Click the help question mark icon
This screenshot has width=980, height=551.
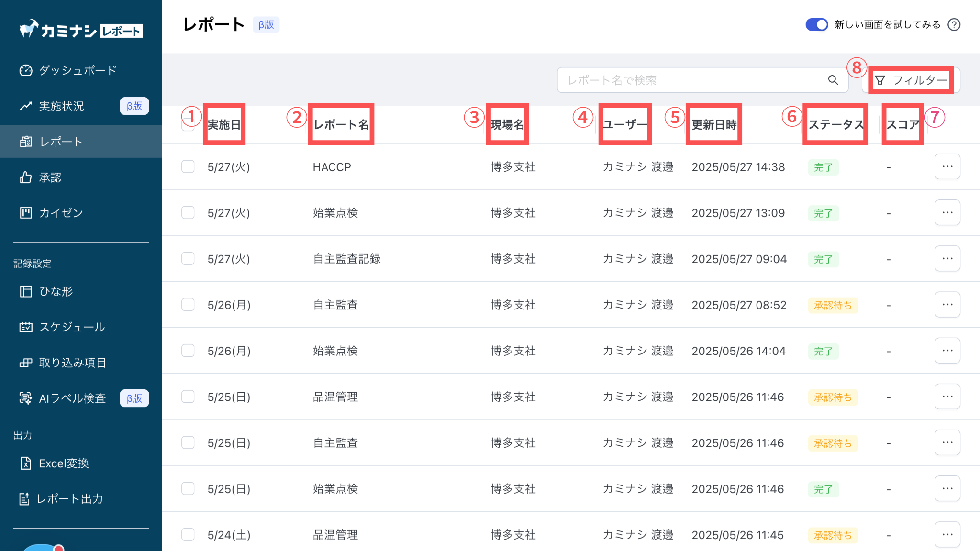pos(954,25)
